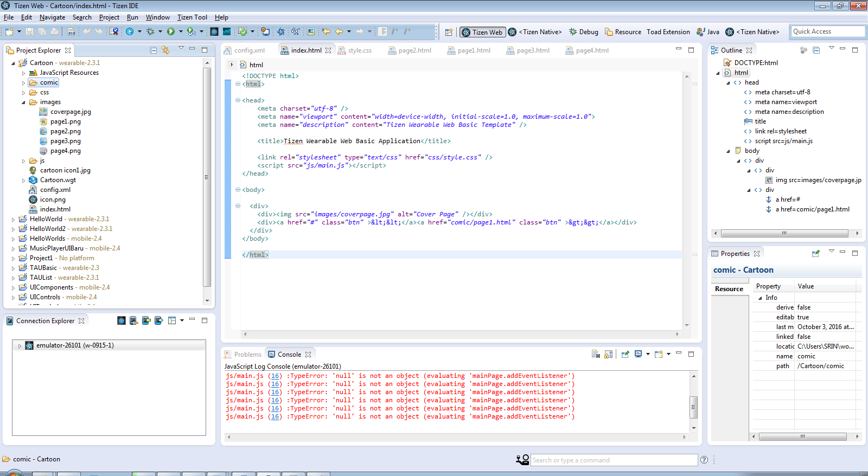Screen dimensions: 868x476
Task: Click Open Console icon
Action: pyautogui.click(x=659, y=354)
